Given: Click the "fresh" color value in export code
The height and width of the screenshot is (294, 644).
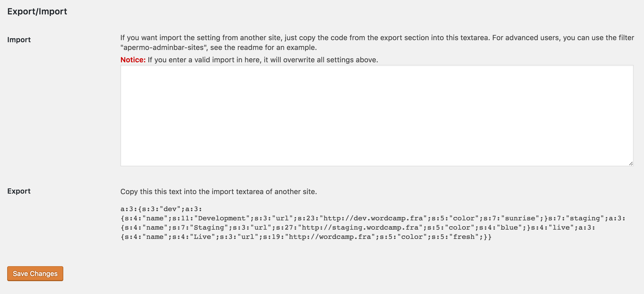Looking at the screenshot, I should click(x=464, y=237).
